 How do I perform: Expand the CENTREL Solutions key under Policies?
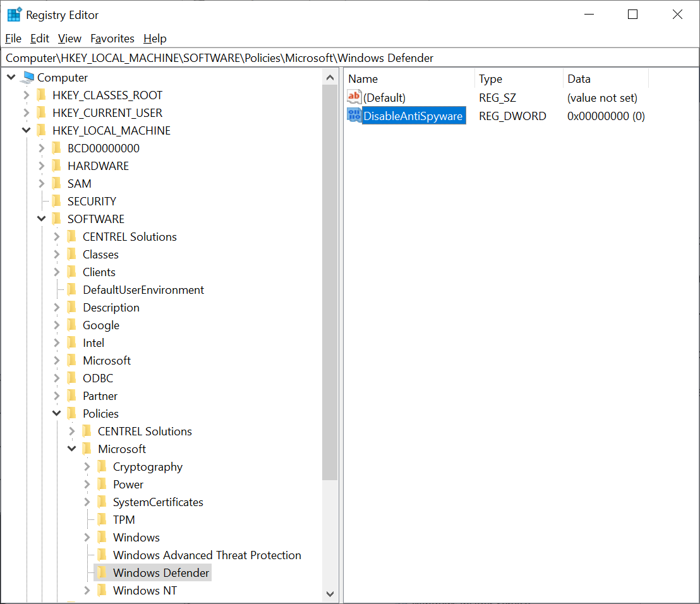[x=72, y=432]
